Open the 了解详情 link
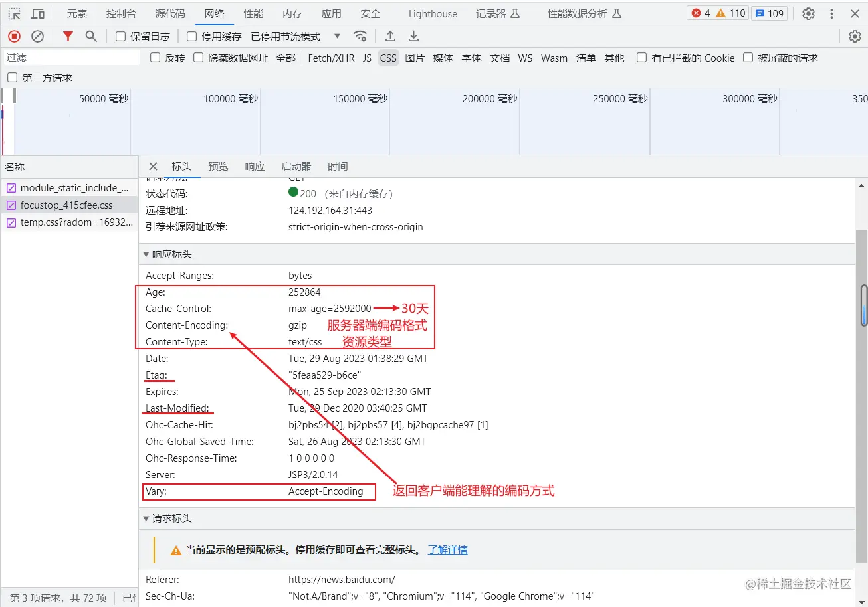This screenshot has height=607, width=868. [x=447, y=550]
